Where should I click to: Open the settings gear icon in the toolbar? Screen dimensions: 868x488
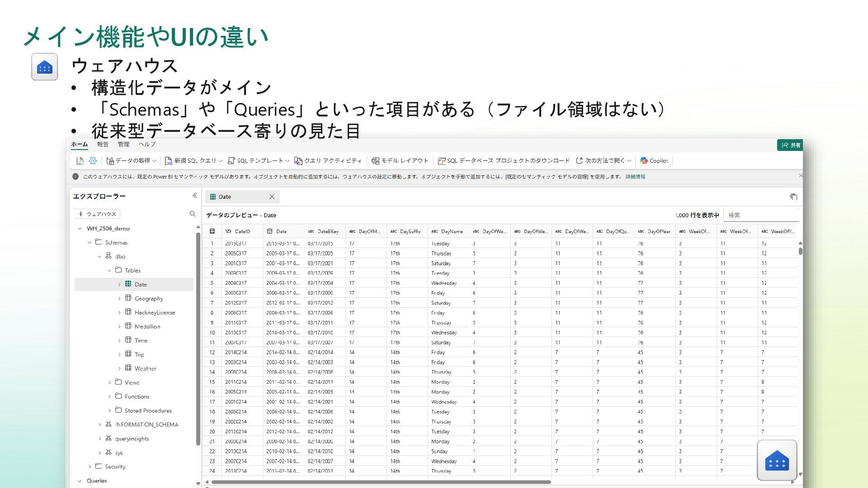93,161
